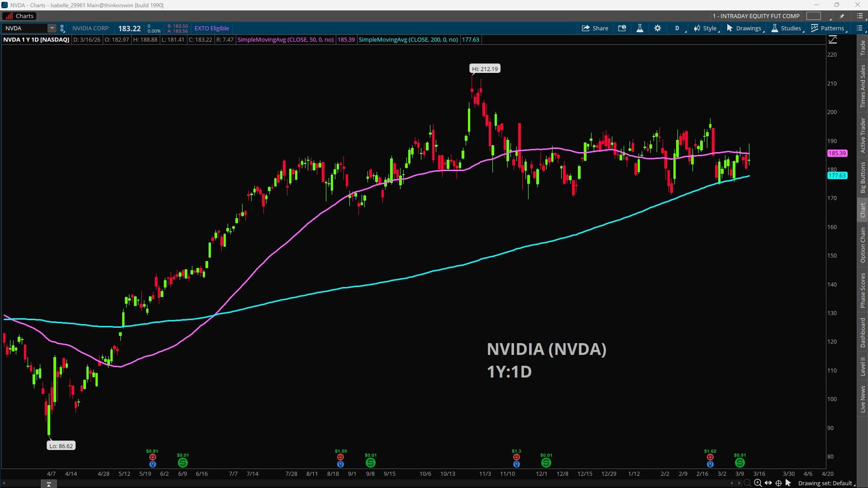Toggle the logarithmic axis icon above price scale
The width and height of the screenshot is (868, 488).
coord(833,40)
